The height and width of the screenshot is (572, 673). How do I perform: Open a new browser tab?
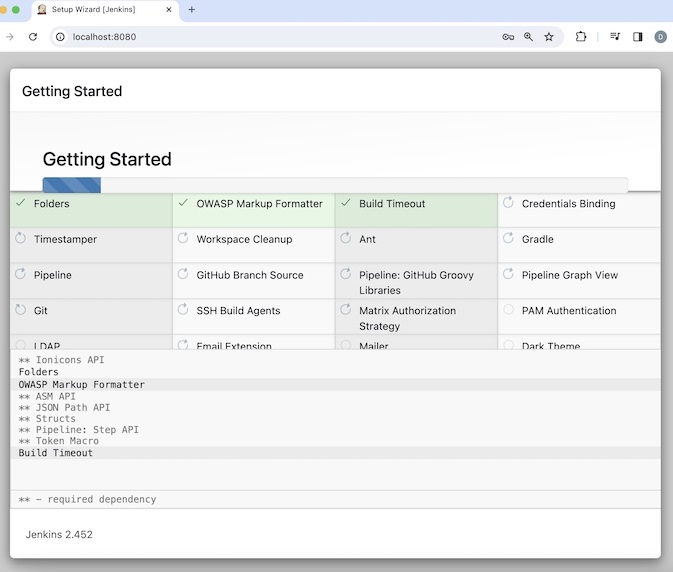point(192,10)
